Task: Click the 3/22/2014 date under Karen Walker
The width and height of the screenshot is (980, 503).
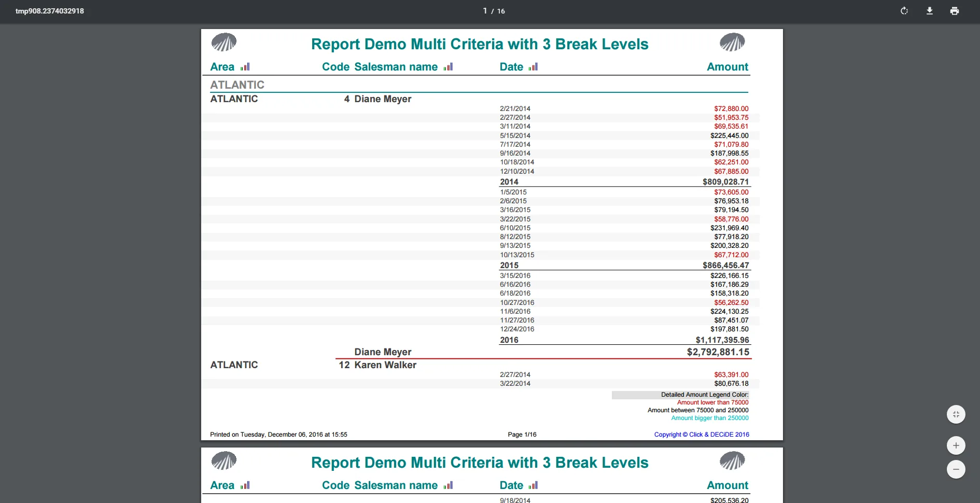Action: coord(515,384)
